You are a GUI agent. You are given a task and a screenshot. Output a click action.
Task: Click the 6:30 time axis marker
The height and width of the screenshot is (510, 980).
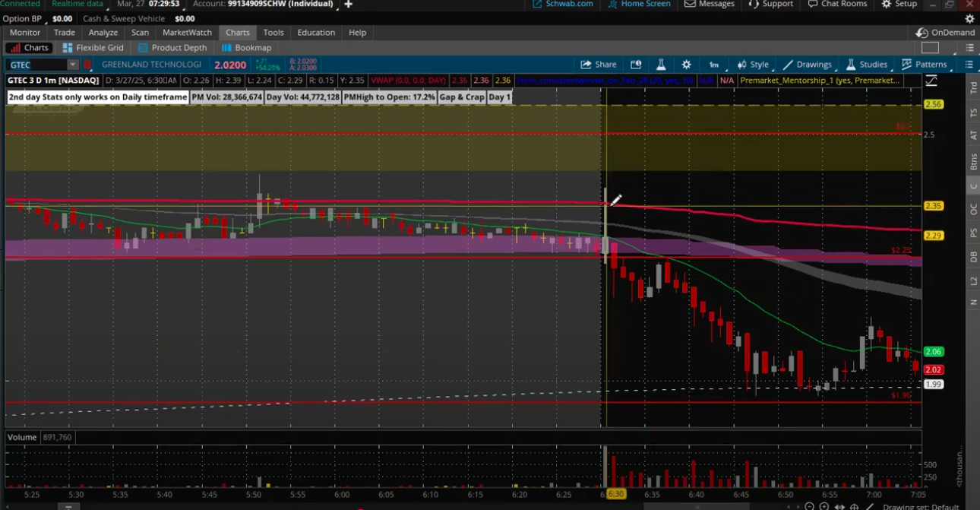pyautogui.click(x=615, y=494)
